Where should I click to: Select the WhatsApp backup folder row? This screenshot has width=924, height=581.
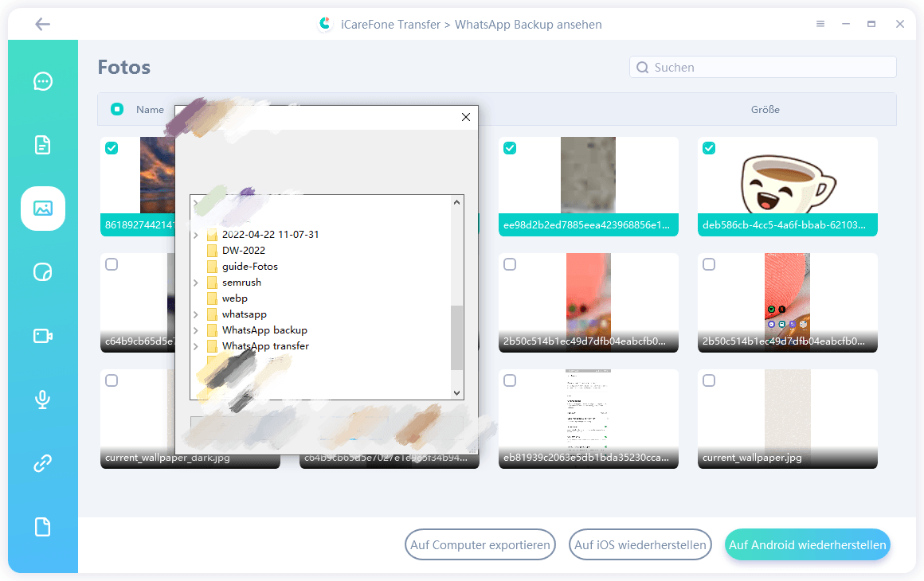click(x=264, y=329)
